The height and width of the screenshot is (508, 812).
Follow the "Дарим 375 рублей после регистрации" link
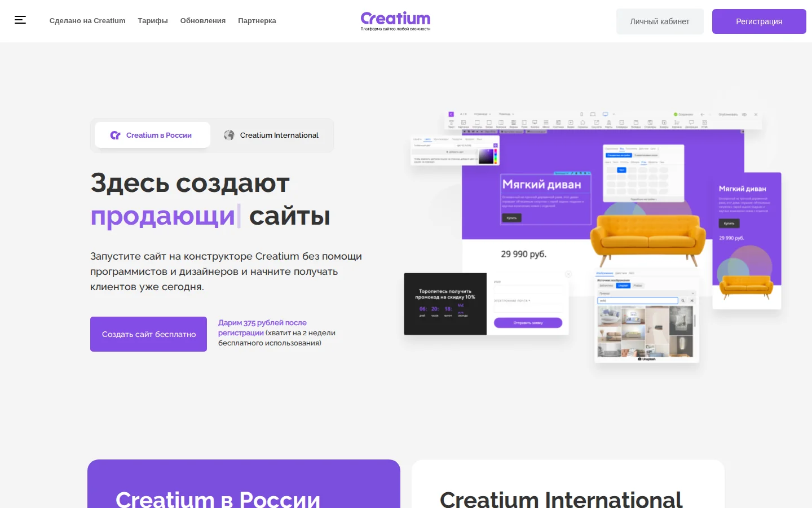point(262,327)
